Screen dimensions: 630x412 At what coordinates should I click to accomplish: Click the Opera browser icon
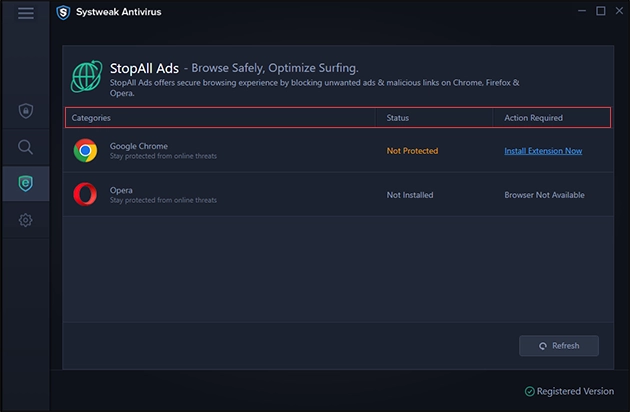85,194
